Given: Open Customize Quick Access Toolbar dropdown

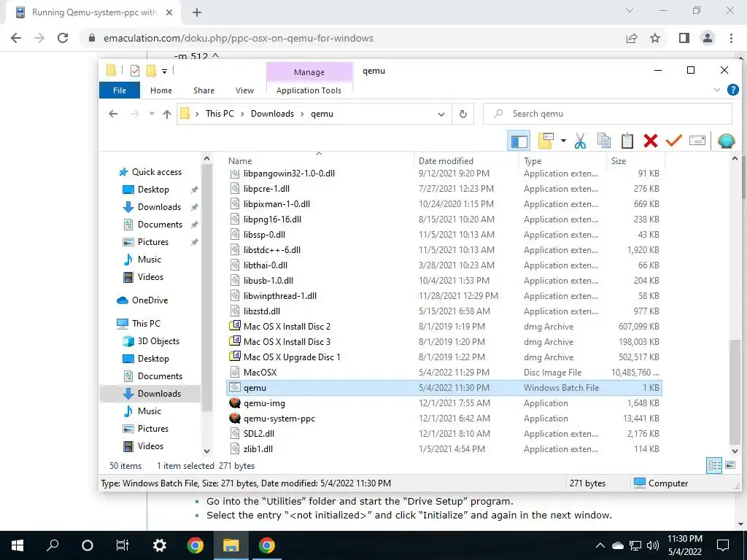Looking at the screenshot, I should click(x=164, y=71).
